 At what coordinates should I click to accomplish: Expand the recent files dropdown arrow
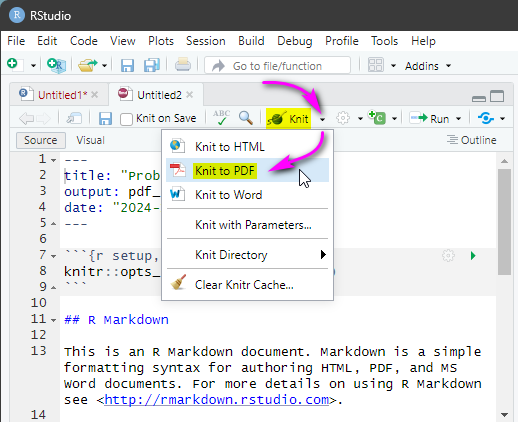point(104,66)
